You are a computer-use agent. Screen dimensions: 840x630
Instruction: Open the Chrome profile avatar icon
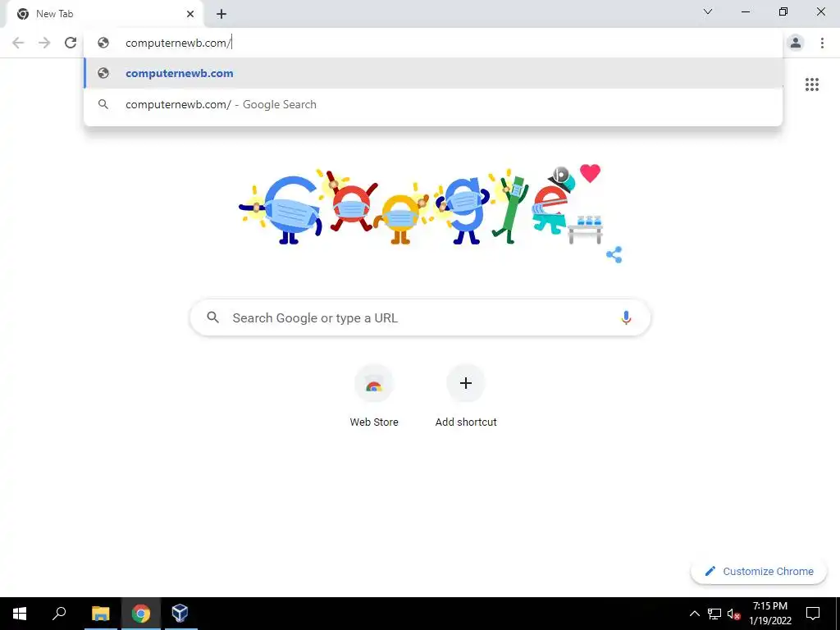[796, 43]
